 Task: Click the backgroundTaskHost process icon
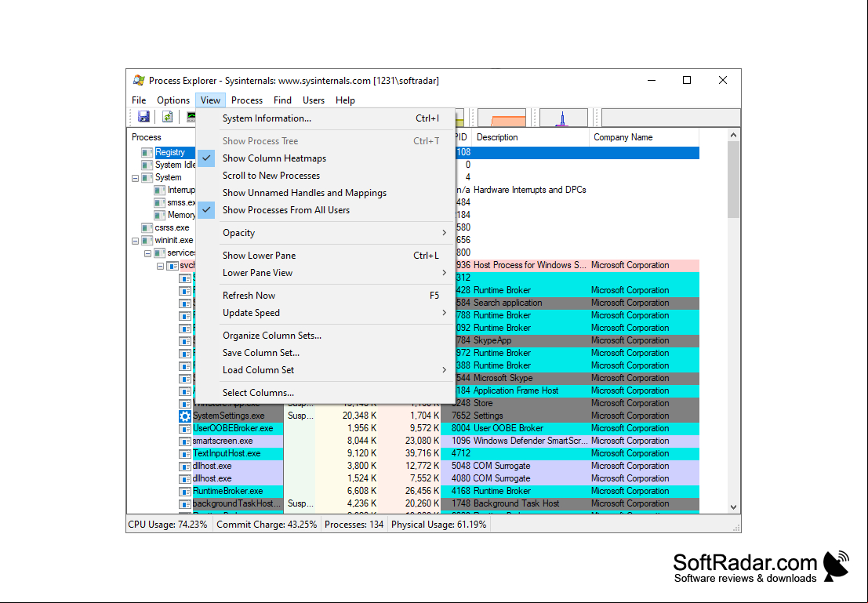[x=185, y=504]
